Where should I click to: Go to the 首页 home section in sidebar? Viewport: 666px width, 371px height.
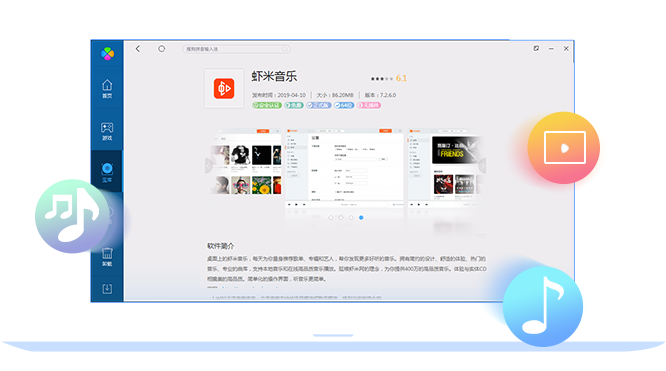(x=107, y=89)
